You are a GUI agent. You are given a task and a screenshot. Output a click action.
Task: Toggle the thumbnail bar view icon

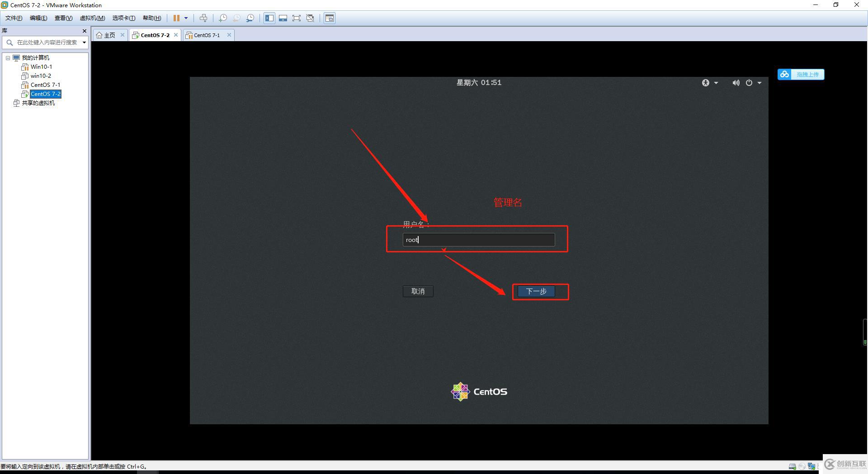tap(283, 18)
